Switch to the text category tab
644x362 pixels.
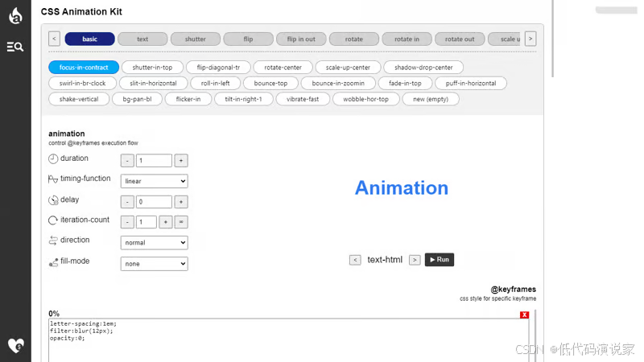point(142,39)
